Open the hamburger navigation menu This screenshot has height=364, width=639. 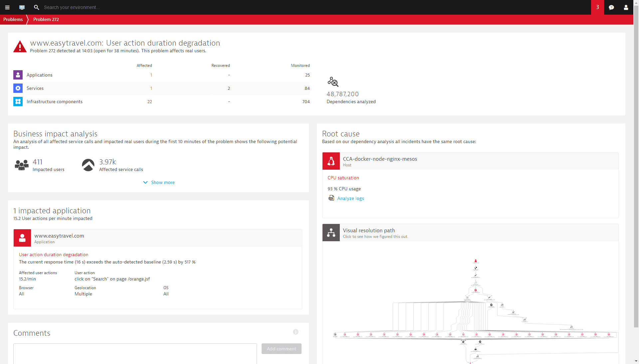(7, 7)
